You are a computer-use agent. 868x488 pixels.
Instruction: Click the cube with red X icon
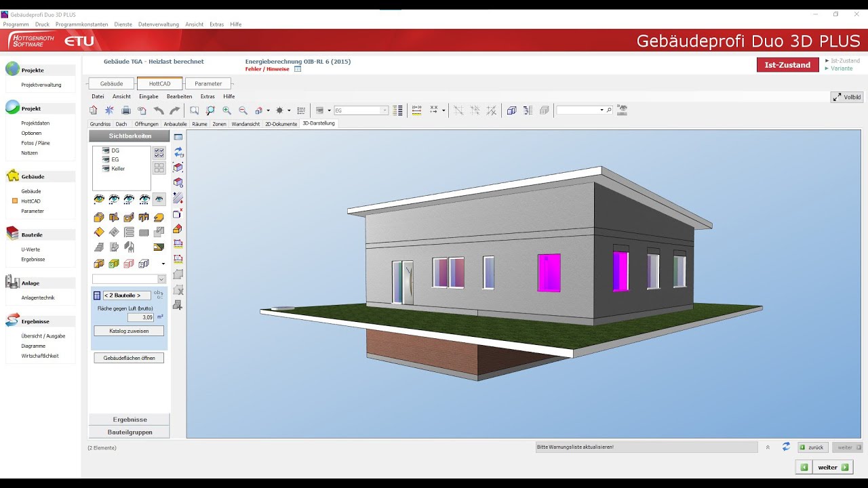178,213
